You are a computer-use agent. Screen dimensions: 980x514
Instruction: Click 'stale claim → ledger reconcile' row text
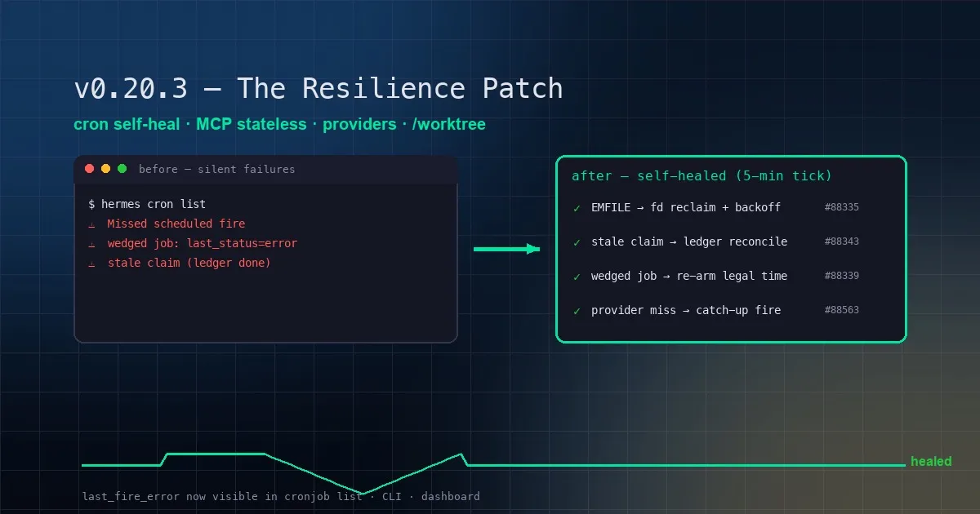pos(689,241)
